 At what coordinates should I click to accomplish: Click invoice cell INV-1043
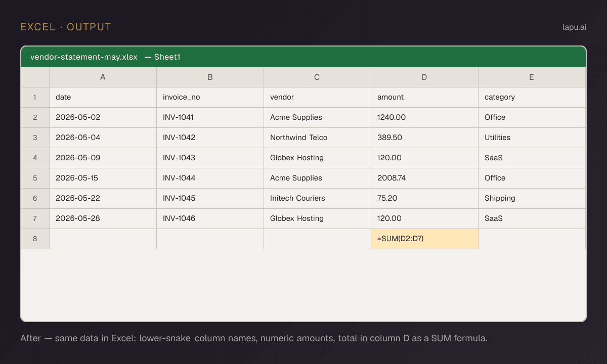click(210, 158)
